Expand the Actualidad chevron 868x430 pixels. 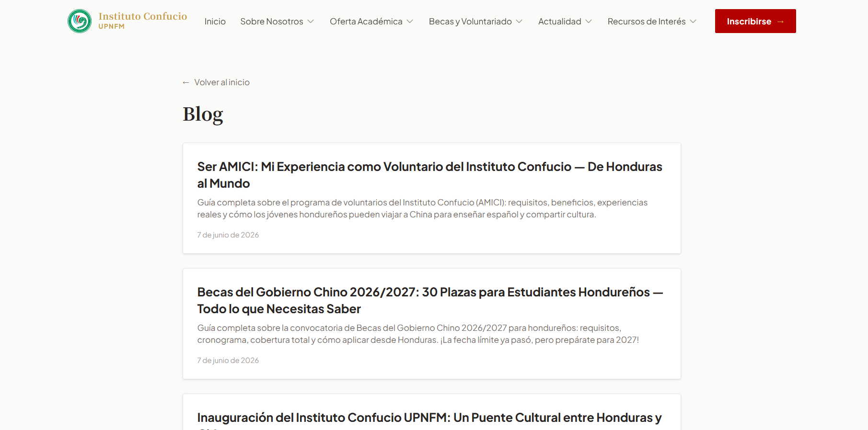(x=589, y=22)
